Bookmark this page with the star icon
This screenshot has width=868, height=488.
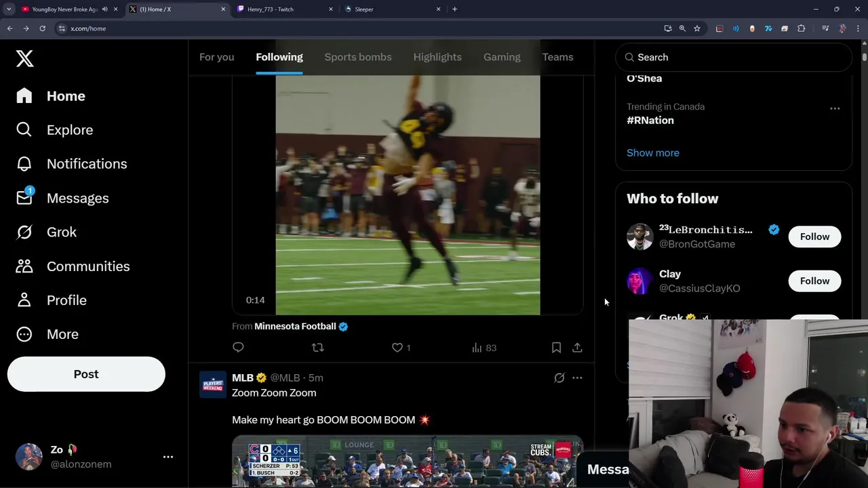pos(696,28)
